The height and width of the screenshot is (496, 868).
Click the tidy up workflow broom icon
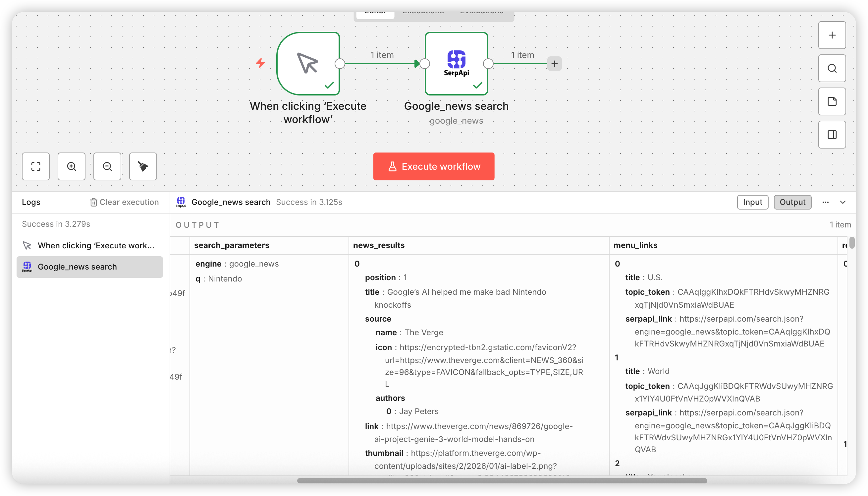[143, 166]
